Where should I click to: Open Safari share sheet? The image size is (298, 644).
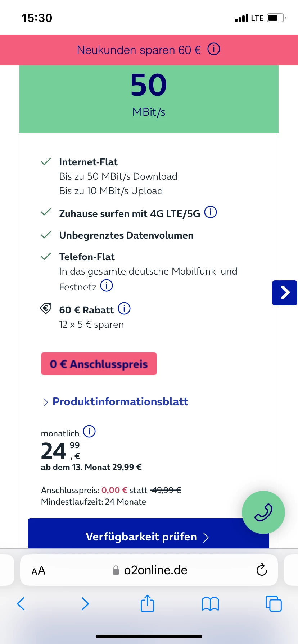click(x=147, y=604)
